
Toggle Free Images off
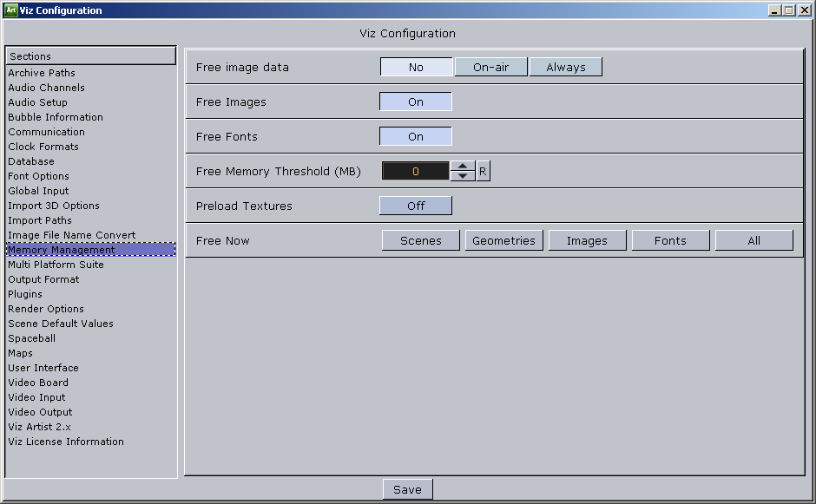(415, 101)
